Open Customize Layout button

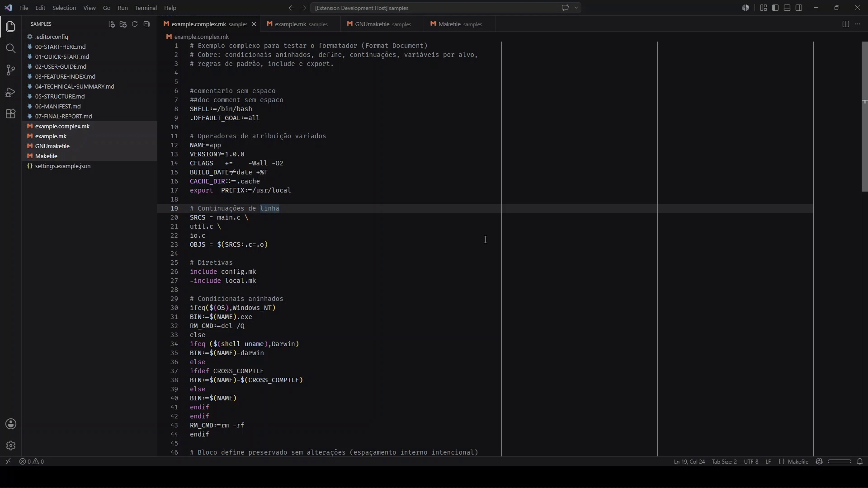pos(764,8)
